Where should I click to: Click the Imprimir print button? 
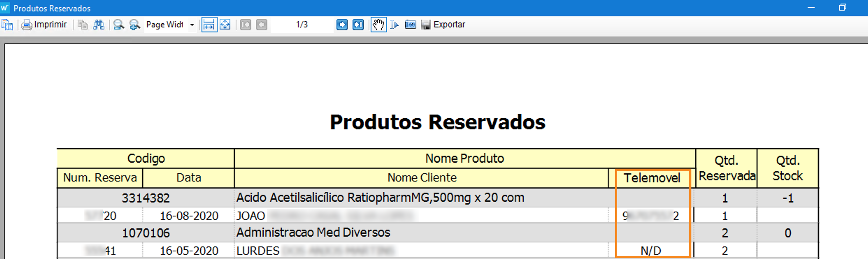tap(44, 25)
